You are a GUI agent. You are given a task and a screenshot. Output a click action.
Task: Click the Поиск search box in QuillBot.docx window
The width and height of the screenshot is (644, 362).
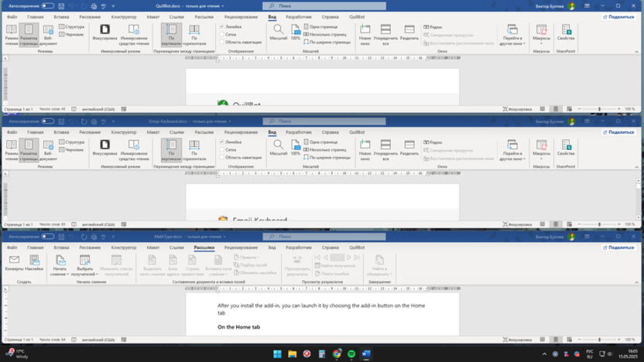pos(324,6)
